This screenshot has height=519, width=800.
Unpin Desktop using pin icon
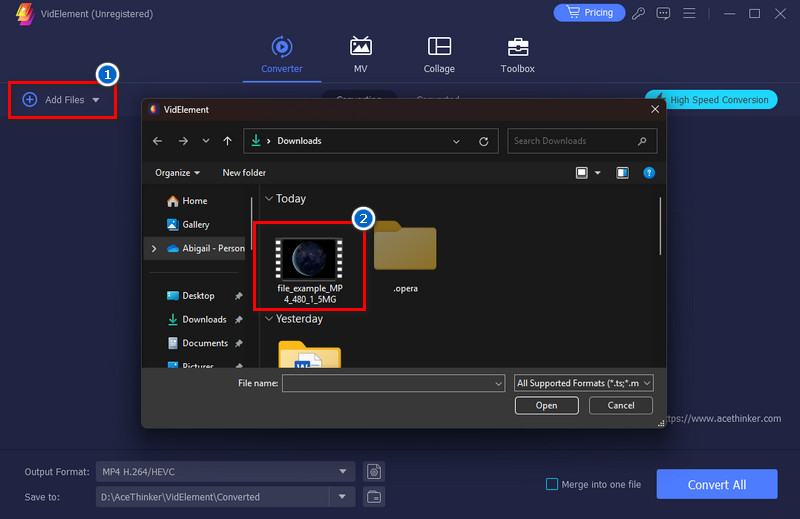pos(239,296)
